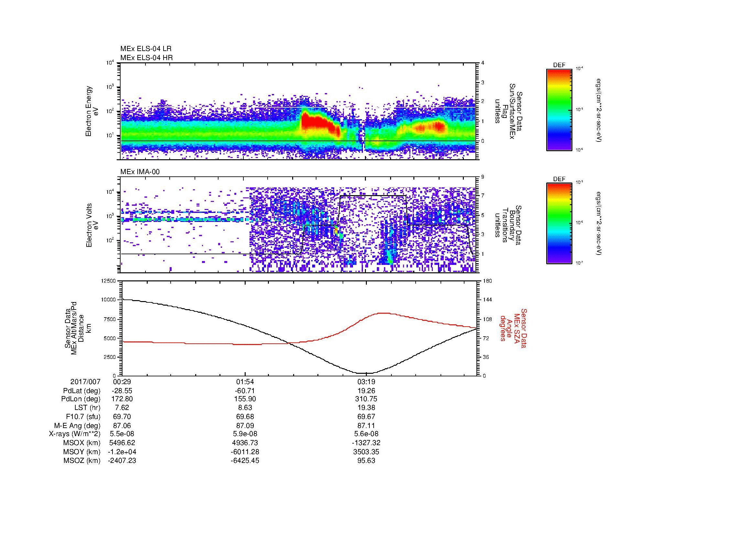Click the MSOZ (km) row label
756x534 pixels.
(82, 461)
